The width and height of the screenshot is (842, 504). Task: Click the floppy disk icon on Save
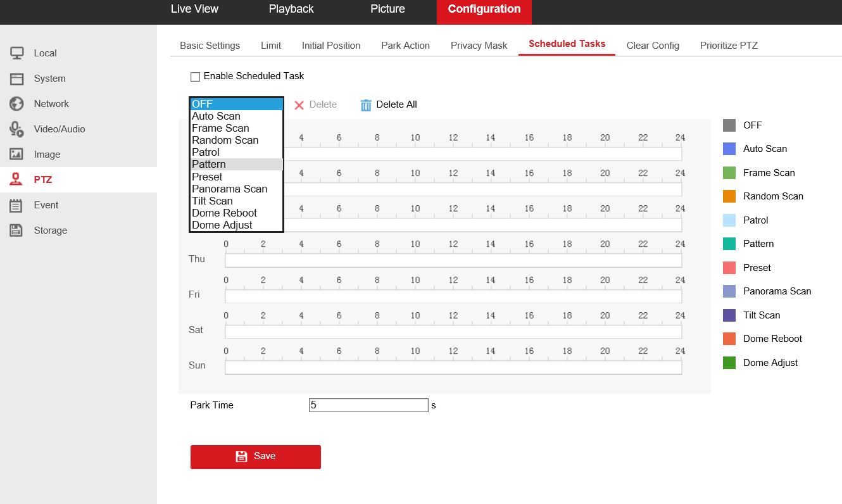pos(241,457)
